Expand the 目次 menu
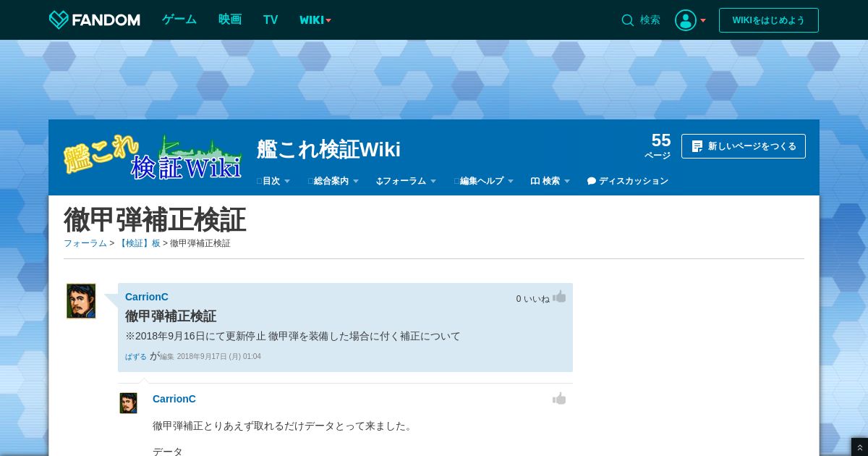The width and height of the screenshot is (868, 456). point(273,181)
